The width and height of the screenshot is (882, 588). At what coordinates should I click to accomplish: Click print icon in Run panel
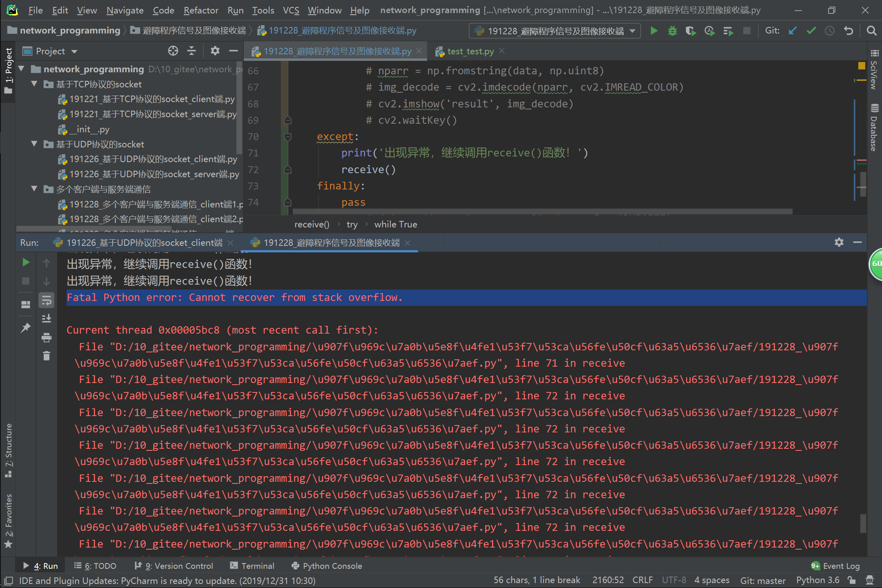click(x=47, y=338)
